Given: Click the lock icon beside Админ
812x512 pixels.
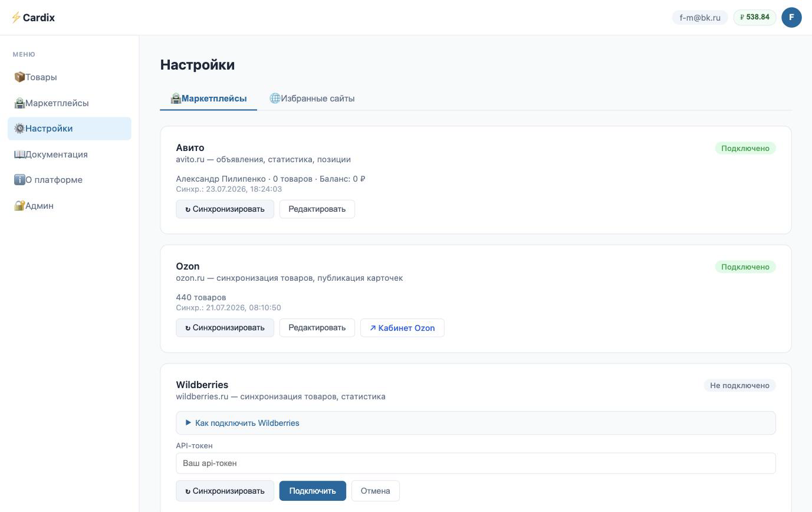Looking at the screenshot, I should [19, 206].
